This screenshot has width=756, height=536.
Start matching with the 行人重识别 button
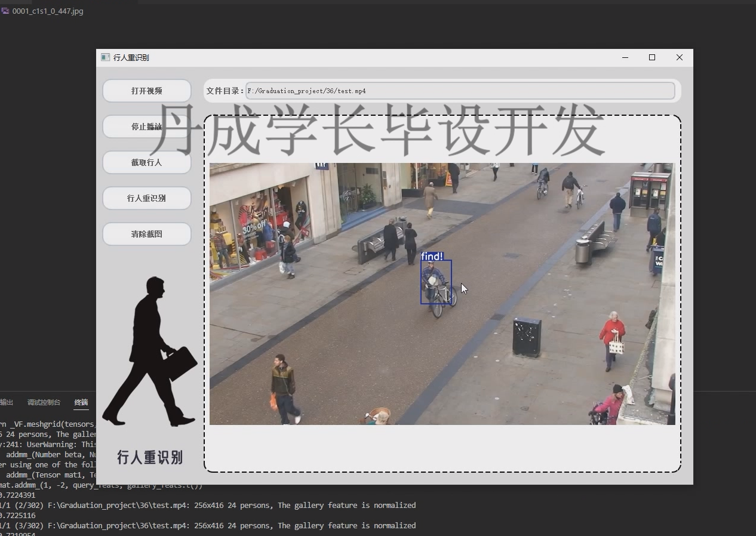(x=146, y=198)
